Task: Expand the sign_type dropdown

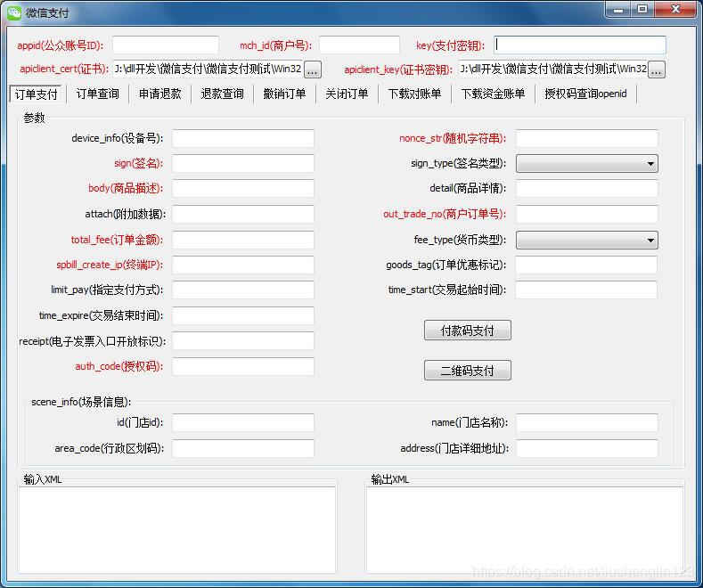Action: [587, 164]
